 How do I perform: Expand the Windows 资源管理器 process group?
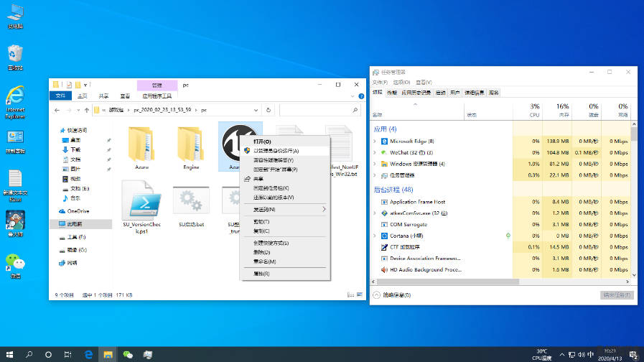pos(375,164)
